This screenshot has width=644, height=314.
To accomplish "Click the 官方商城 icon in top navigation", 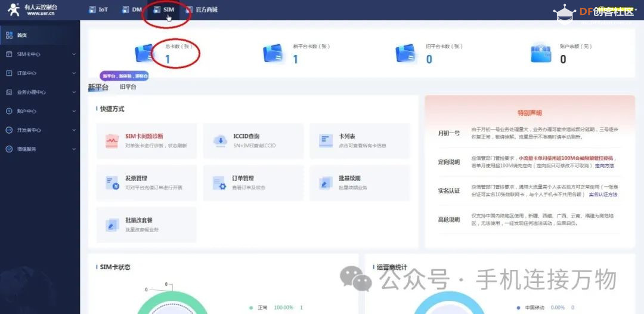I will coord(189,10).
